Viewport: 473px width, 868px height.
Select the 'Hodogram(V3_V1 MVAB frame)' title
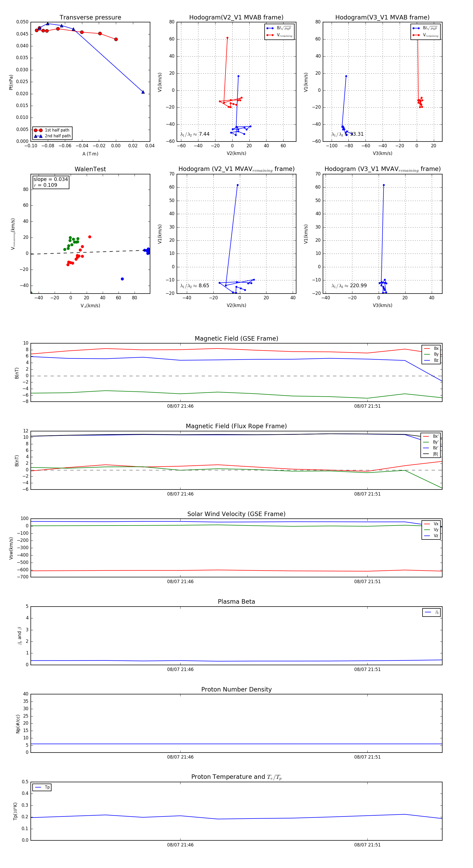(382, 18)
